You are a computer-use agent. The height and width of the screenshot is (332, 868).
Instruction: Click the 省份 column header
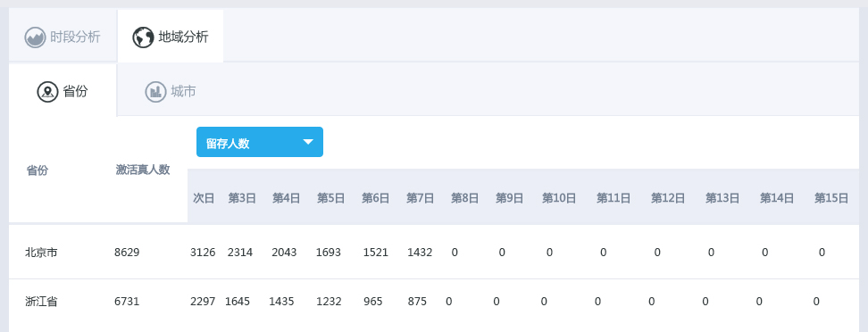38,170
